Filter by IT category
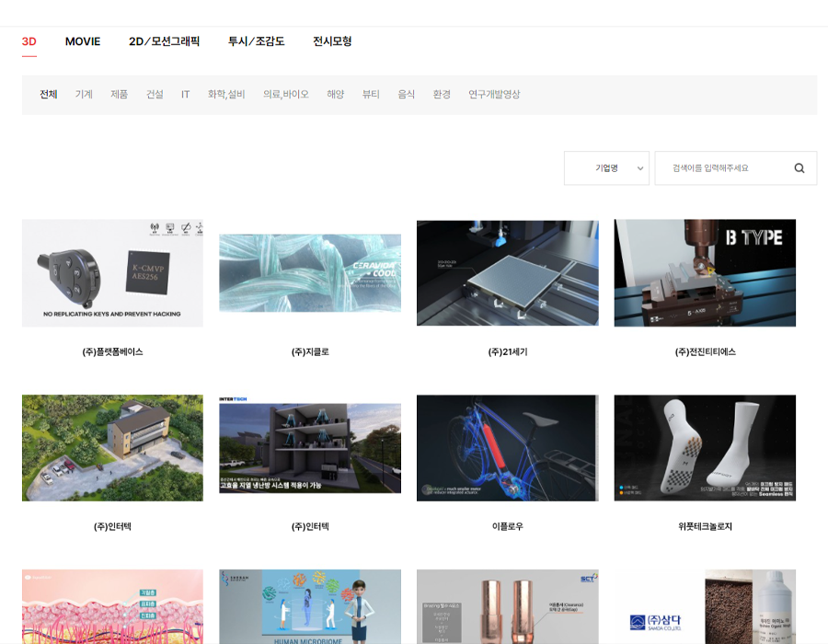Viewport: 828px width, 644px height. 185,95
